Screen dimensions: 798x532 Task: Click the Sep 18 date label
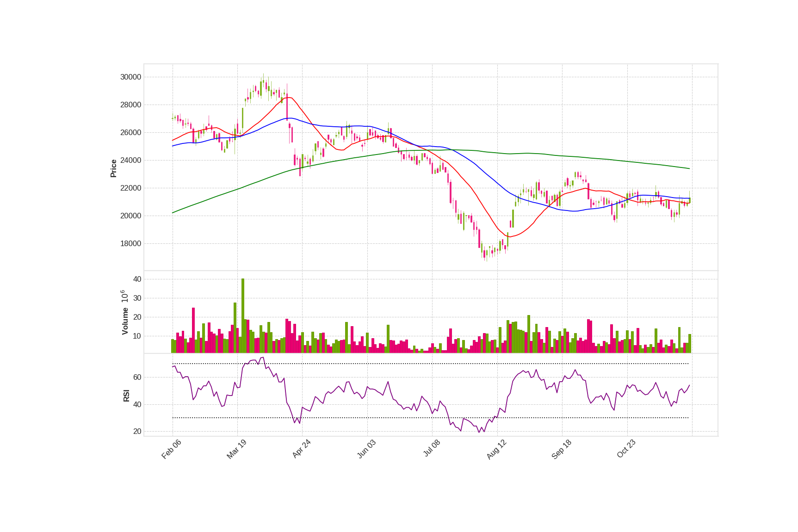coord(561,449)
